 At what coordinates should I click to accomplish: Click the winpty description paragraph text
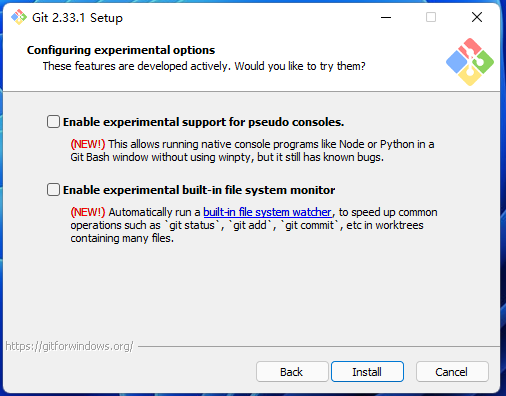252,151
